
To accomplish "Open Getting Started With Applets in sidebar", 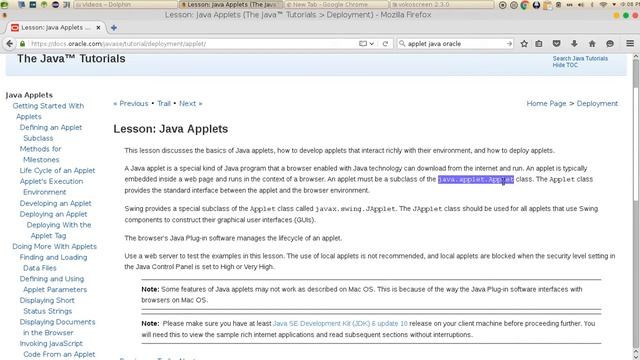I will (48, 111).
